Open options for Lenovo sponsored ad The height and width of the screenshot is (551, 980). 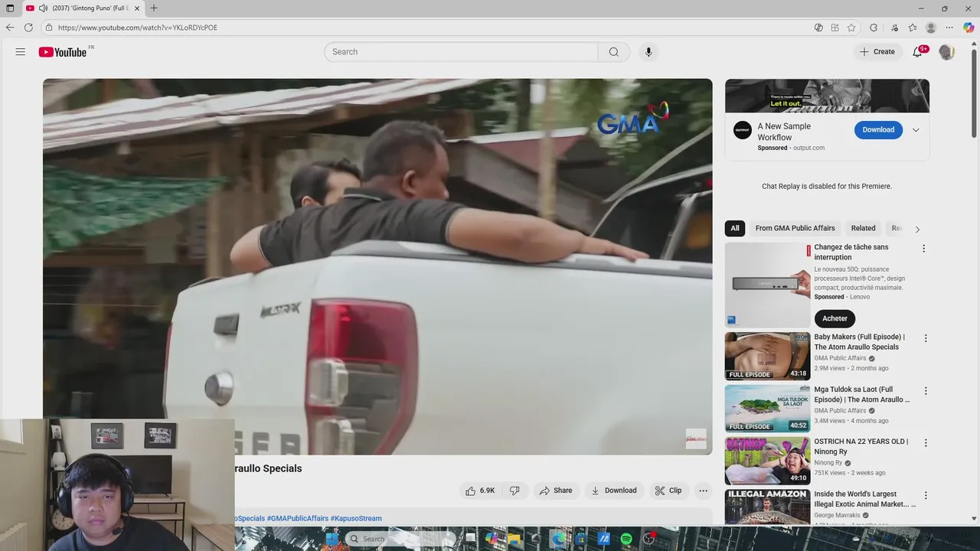923,249
